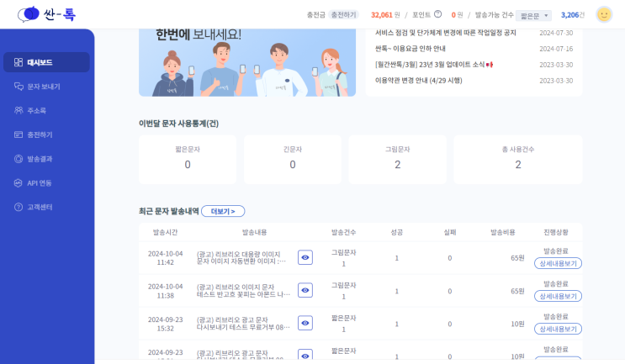Click the 발송건수 column header
Image resolution: width=625 pixels, height=364 pixels.
point(343,232)
